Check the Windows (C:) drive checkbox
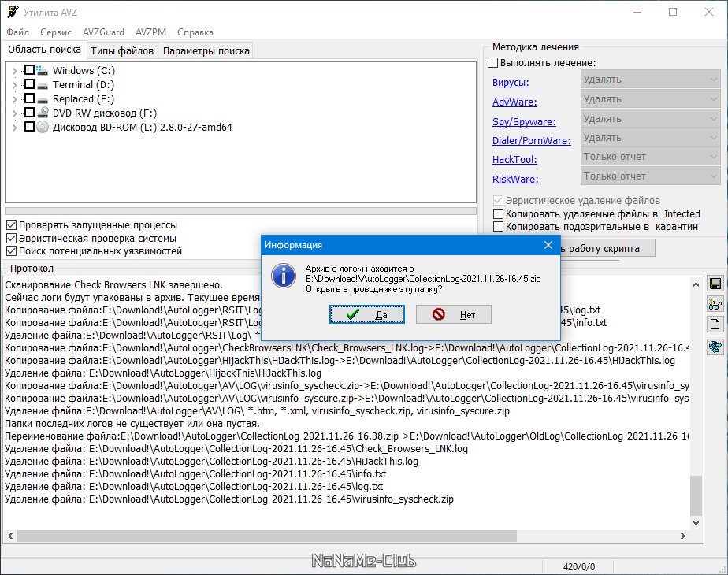 29,69
